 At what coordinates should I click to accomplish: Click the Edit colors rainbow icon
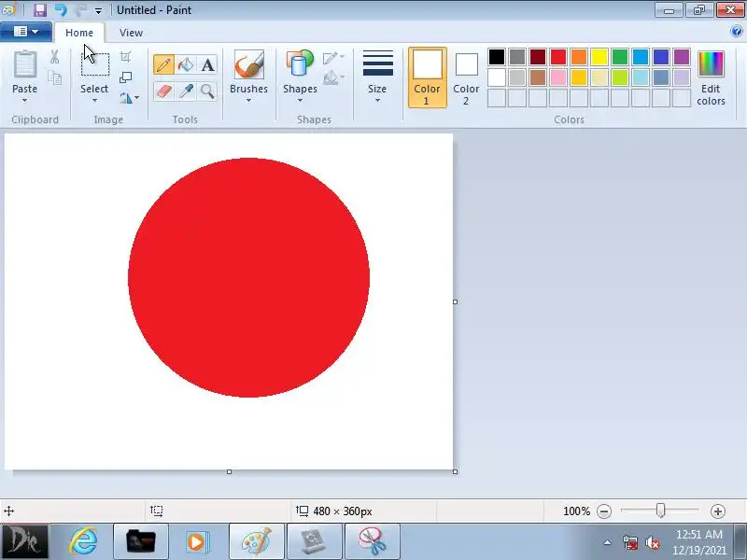coord(711,63)
